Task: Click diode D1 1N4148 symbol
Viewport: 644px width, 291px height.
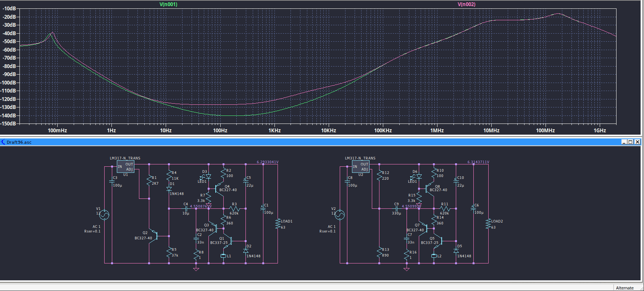Action: 169,189
